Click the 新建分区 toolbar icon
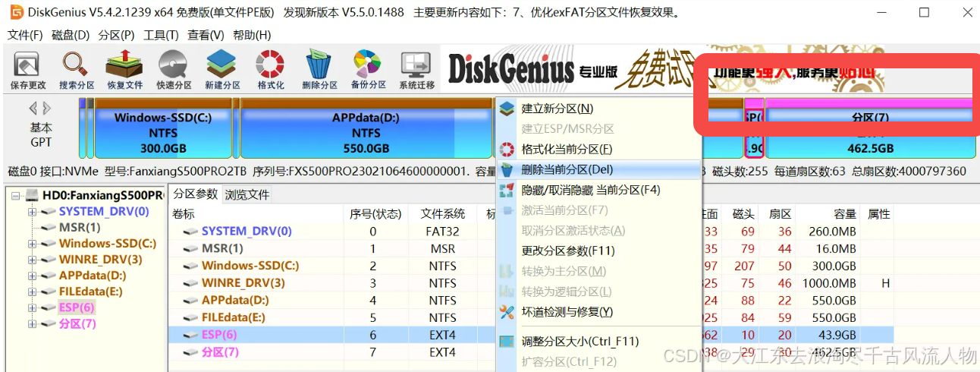 pos(222,70)
